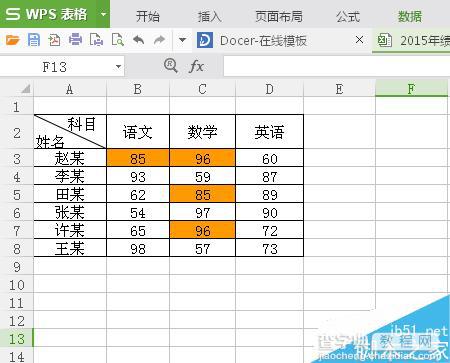Click the cell 赵某
Image resolution: width=450 pixels, height=363 pixels.
[70, 158]
